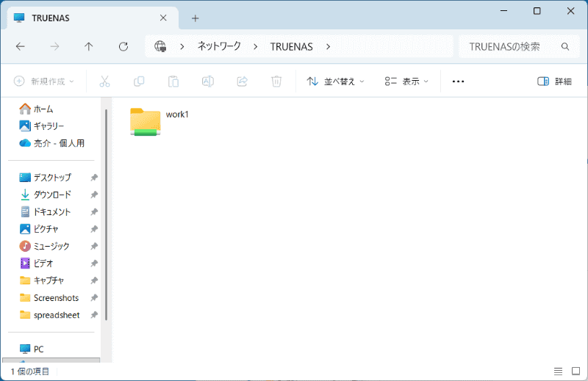The width and height of the screenshot is (588, 381).
Task: Maximize the Explorer window
Action: (x=537, y=11)
